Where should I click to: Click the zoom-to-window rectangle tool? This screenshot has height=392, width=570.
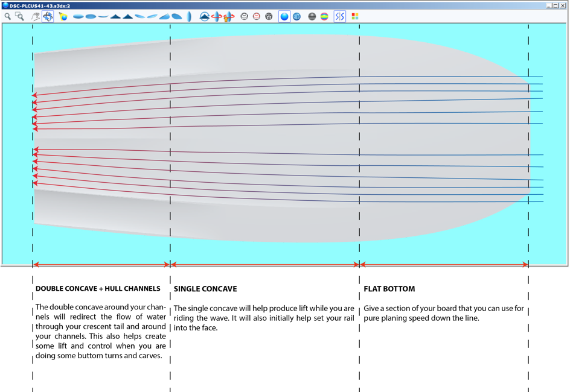[x=20, y=16]
